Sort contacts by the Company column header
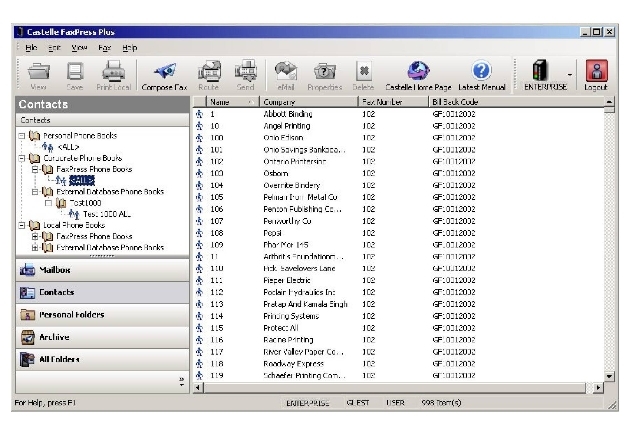The image size is (632, 422). [308, 102]
